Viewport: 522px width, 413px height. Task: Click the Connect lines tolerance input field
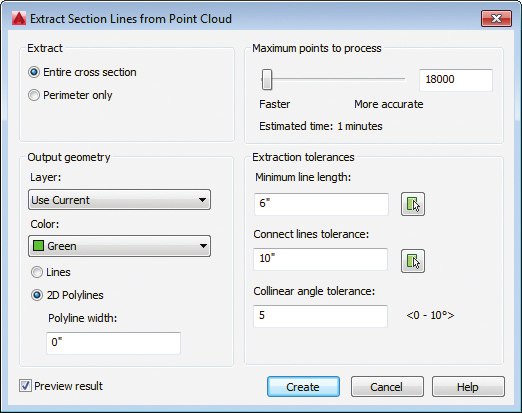[321, 259]
